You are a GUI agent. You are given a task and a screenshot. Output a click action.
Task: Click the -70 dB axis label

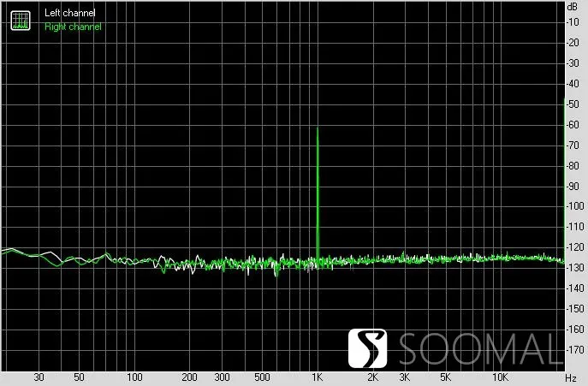tap(573, 145)
